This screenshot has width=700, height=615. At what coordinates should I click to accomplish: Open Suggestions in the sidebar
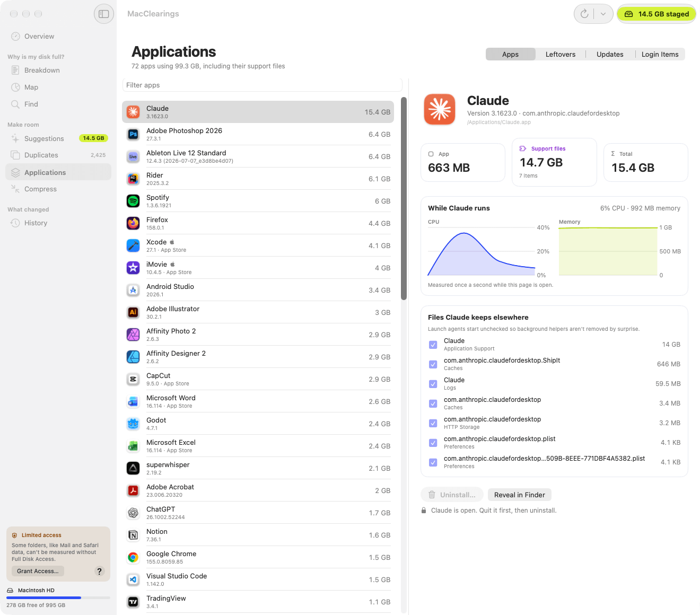click(58, 138)
